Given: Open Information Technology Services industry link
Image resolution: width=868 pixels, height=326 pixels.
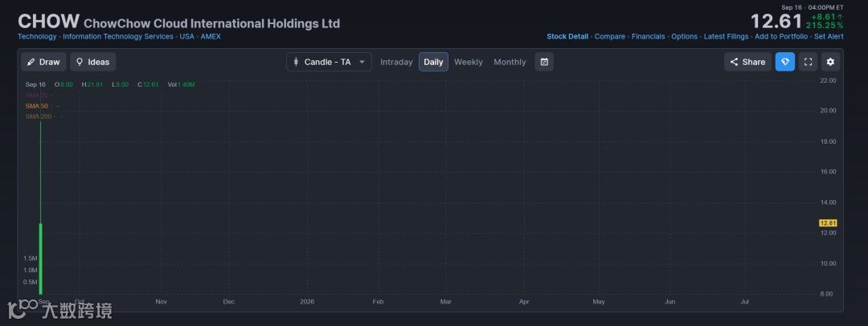Looking at the screenshot, I should tap(118, 36).
